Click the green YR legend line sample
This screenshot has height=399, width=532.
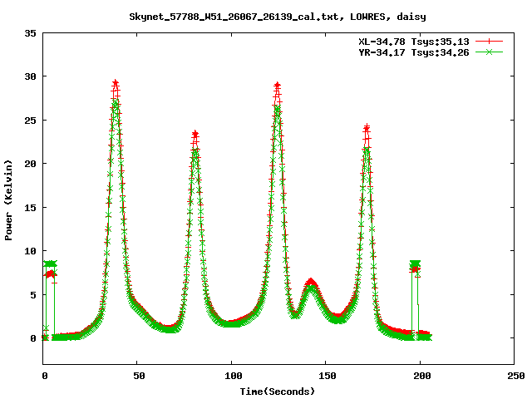(x=489, y=52)
